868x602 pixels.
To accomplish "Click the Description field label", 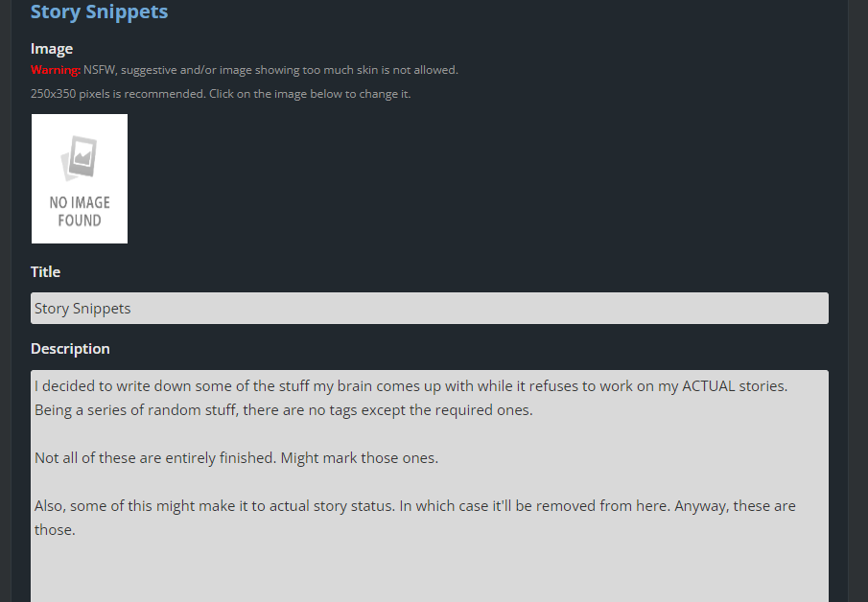I will [x=70, y=349].
